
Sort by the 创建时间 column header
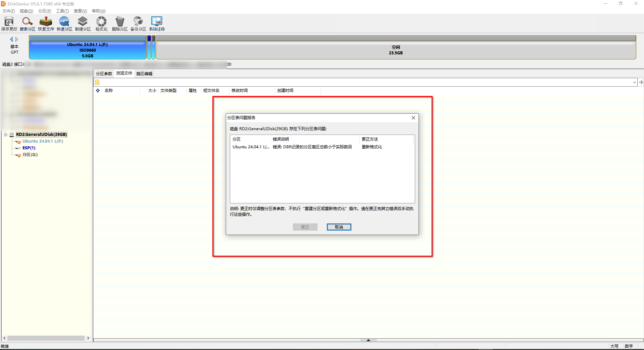pos(298,91)
